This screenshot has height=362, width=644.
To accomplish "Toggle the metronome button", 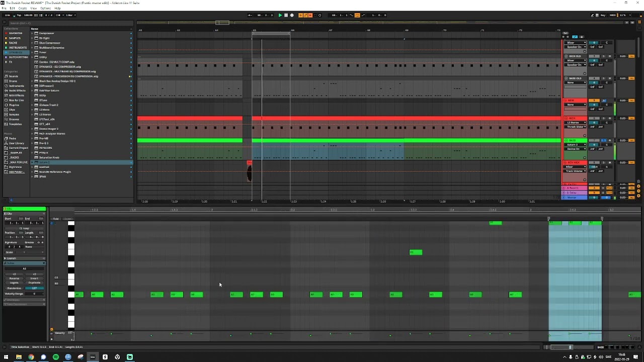I will (x=58, y=15).
